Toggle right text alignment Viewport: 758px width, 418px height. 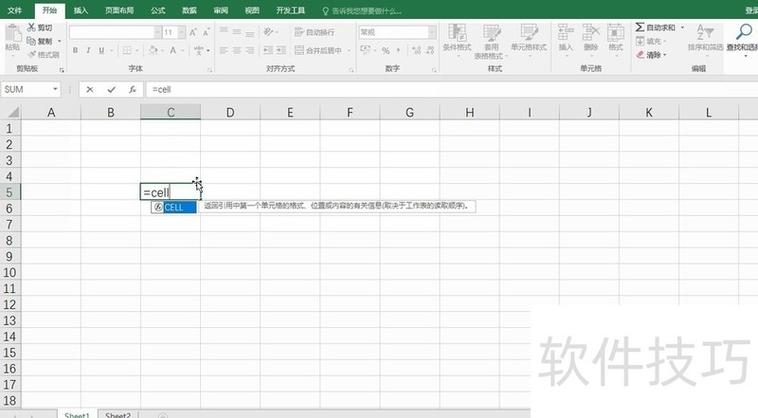point(249,50)
